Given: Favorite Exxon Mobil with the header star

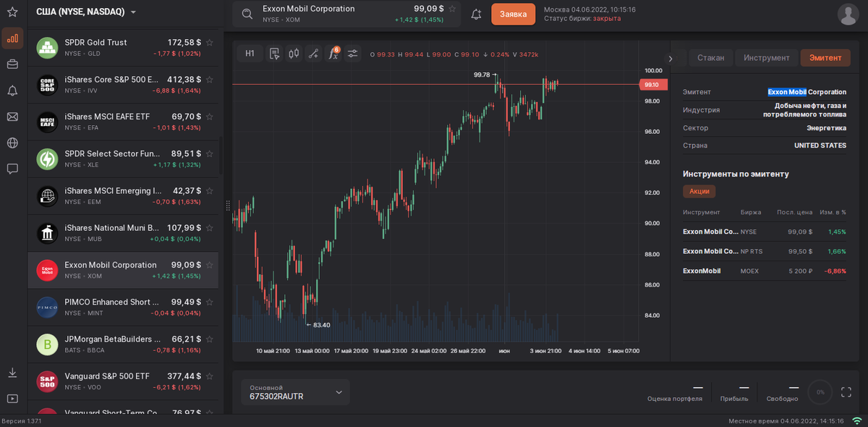Looking at the screenshot, I should [x=452, y=9].
